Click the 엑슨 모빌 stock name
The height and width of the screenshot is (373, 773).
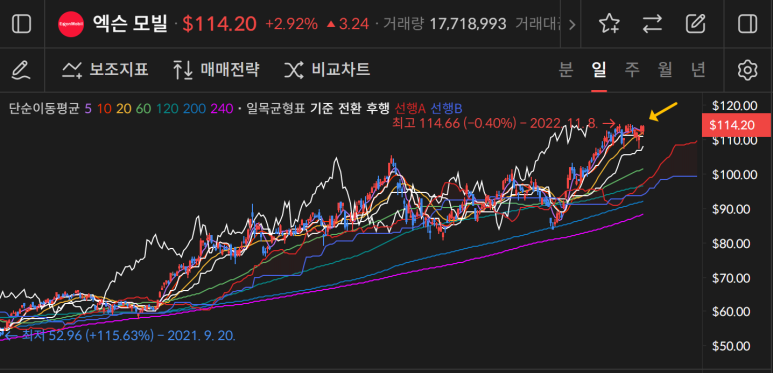click(x=131, y=24)
